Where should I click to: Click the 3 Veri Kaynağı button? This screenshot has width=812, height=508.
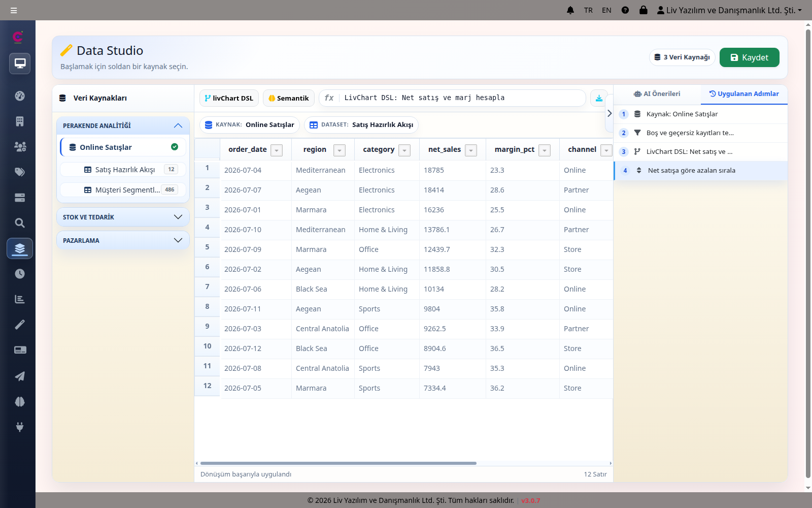(x=682, y=57)
